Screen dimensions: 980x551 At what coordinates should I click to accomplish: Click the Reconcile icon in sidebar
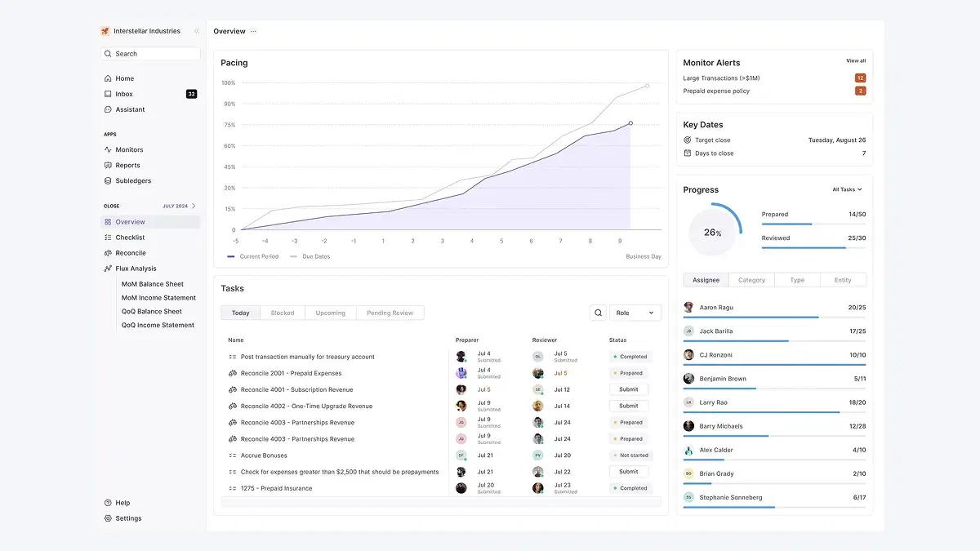pos(108,253)
